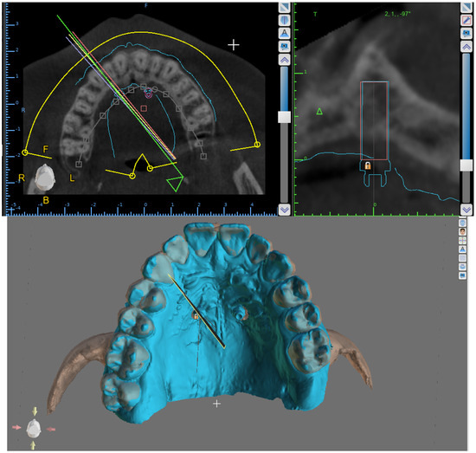The width and height of the screenshot is (476, 453).
Task: Click the pencil edit icon in cross-section view
Action: pyautogui.click(x=466, y=21)
